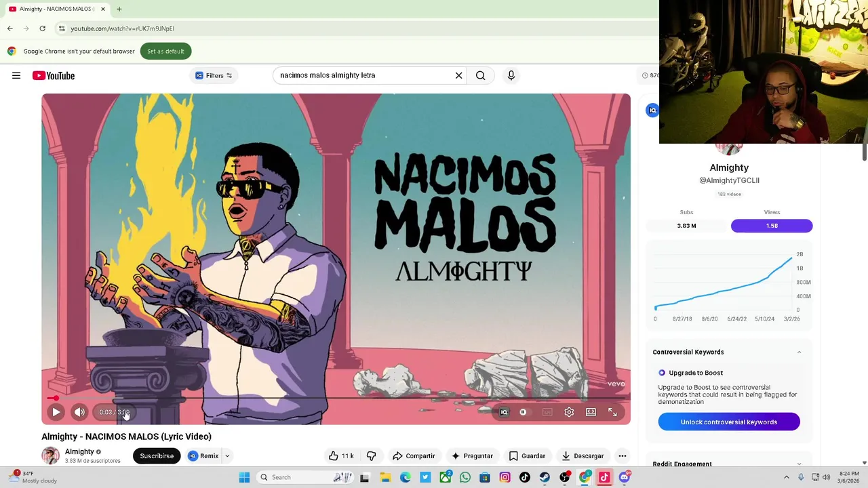Open the @AlmightyTGCLII handle in side panel
Viewport: 868px width, 488px height.
tap(729, 180)
